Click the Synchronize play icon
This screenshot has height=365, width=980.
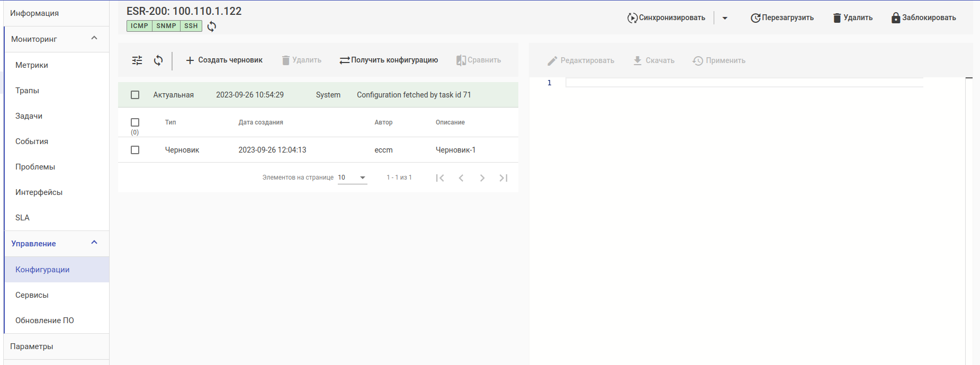[632, 18]
